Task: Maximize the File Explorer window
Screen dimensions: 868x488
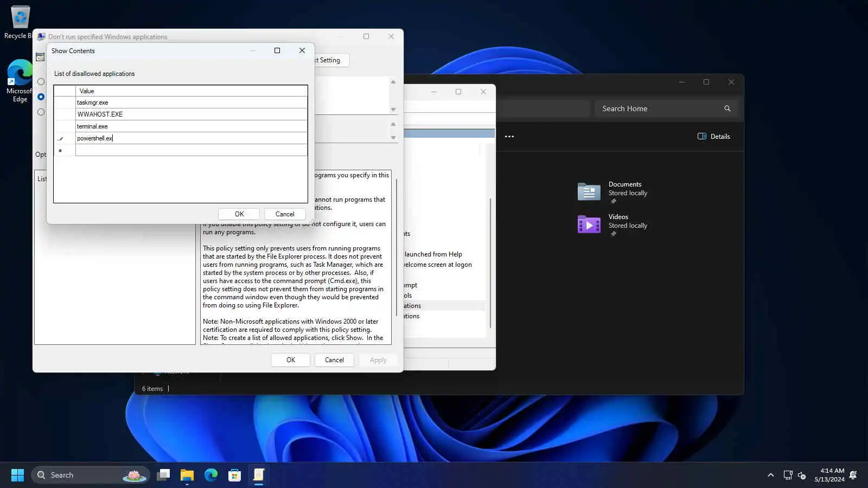Action: coord(706,82)
